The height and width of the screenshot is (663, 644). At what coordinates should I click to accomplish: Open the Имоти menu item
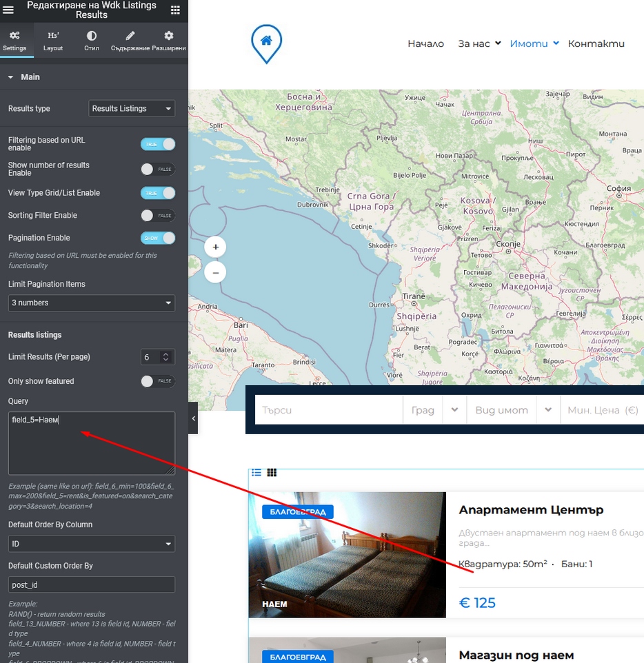click(528, 43)
